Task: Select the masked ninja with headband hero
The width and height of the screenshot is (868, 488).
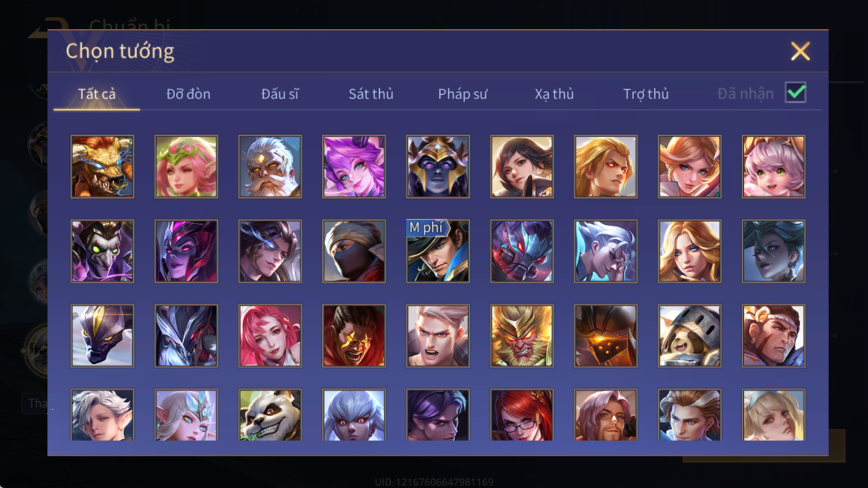Action: [x=354, y=251]
